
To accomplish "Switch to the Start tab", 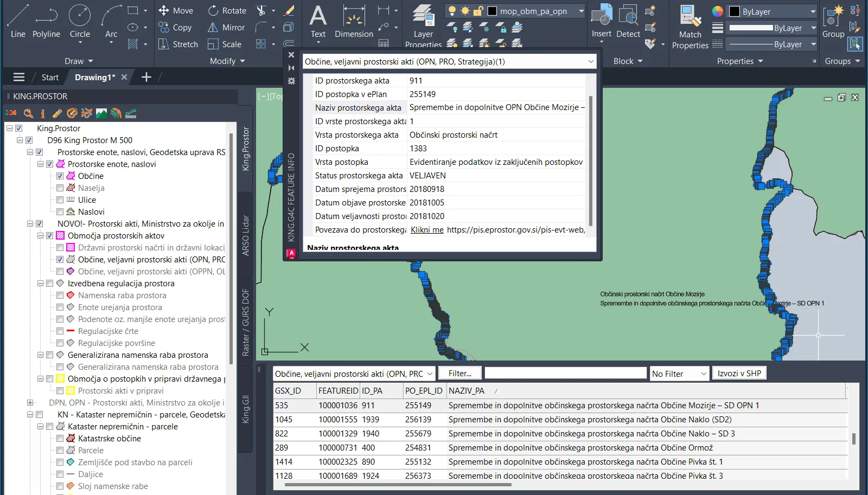I will point(50,78).
